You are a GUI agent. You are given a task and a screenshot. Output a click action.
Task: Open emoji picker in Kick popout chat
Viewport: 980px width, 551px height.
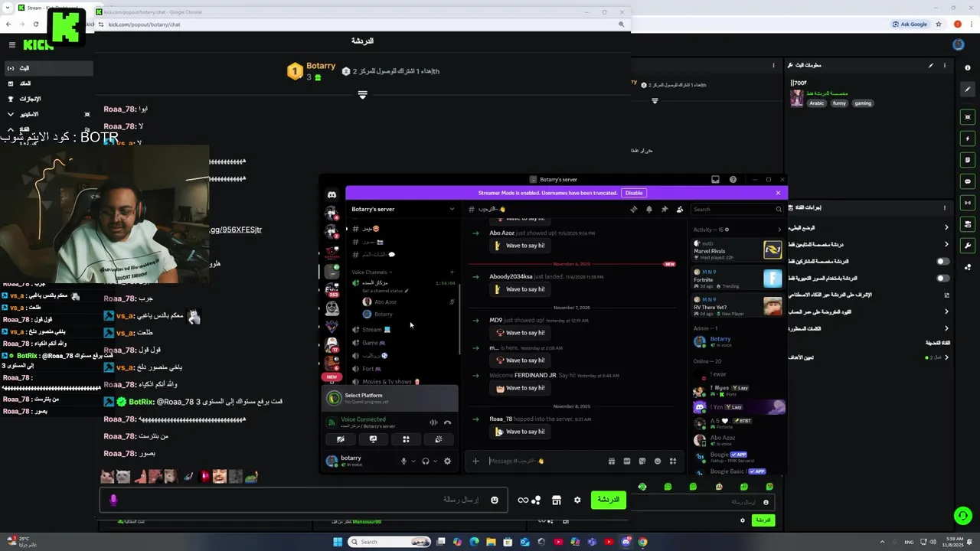pyautogui.click(x=495, y=500)
